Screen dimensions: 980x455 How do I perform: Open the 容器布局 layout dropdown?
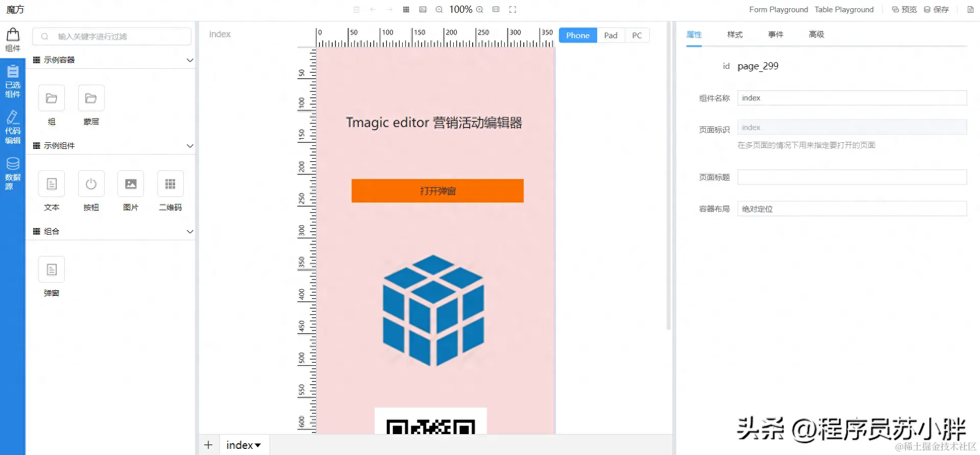(852, 209)
